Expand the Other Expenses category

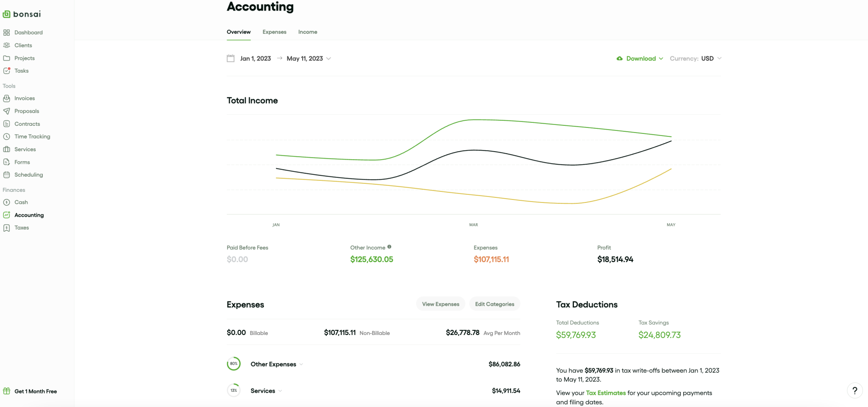point(301,364)
